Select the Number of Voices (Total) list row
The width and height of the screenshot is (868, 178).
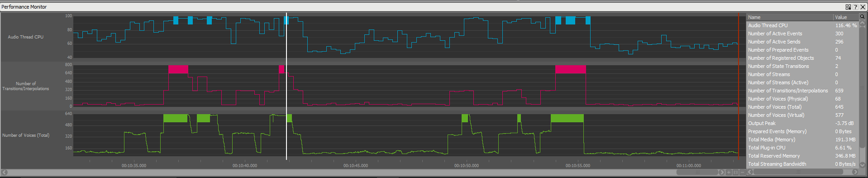point(802,107)
